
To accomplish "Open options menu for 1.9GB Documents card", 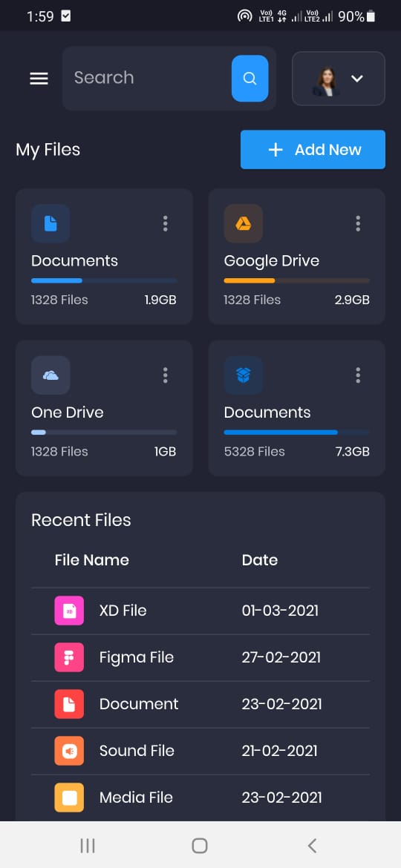I will tap(165, 223).
